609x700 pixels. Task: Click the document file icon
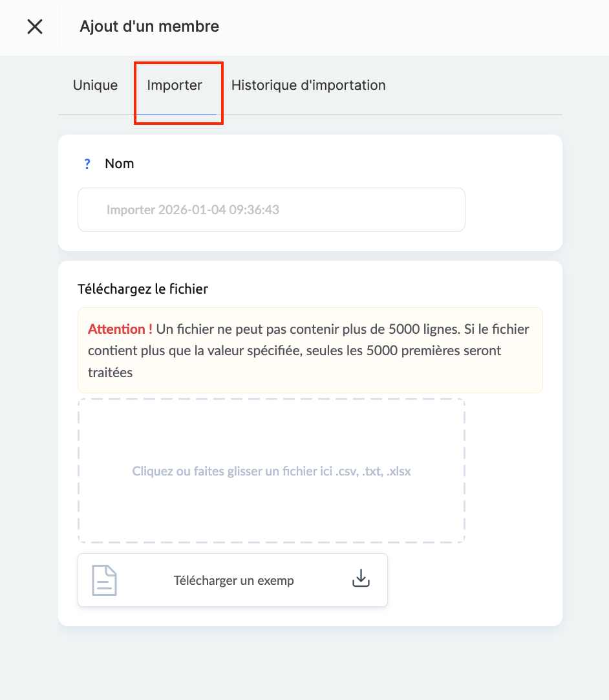point(104,580)
